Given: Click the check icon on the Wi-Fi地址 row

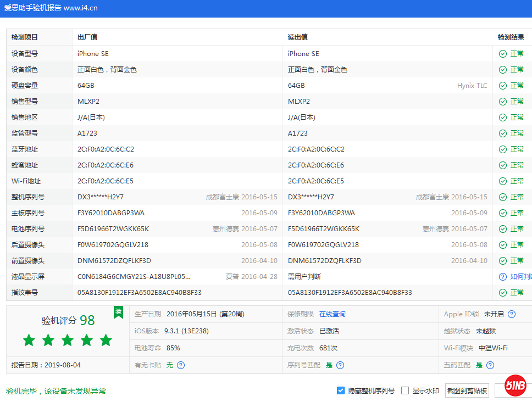Looking at the screenshot, I should point(502,181).
